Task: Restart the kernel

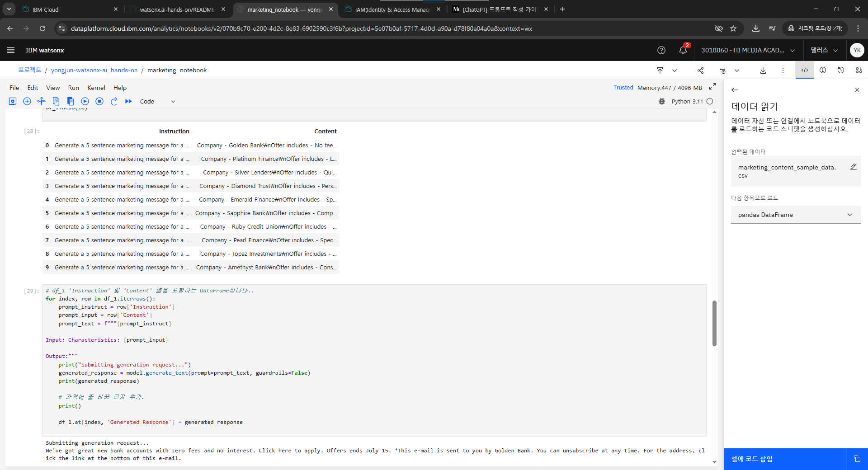Action: (x=114, y=101)
